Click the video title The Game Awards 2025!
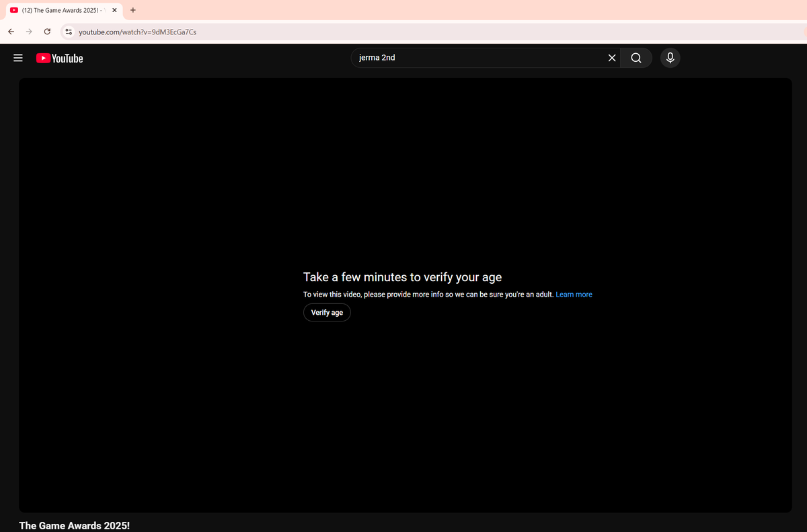The width and height of the screenshot is (807, 532). (x=74, y=525)
